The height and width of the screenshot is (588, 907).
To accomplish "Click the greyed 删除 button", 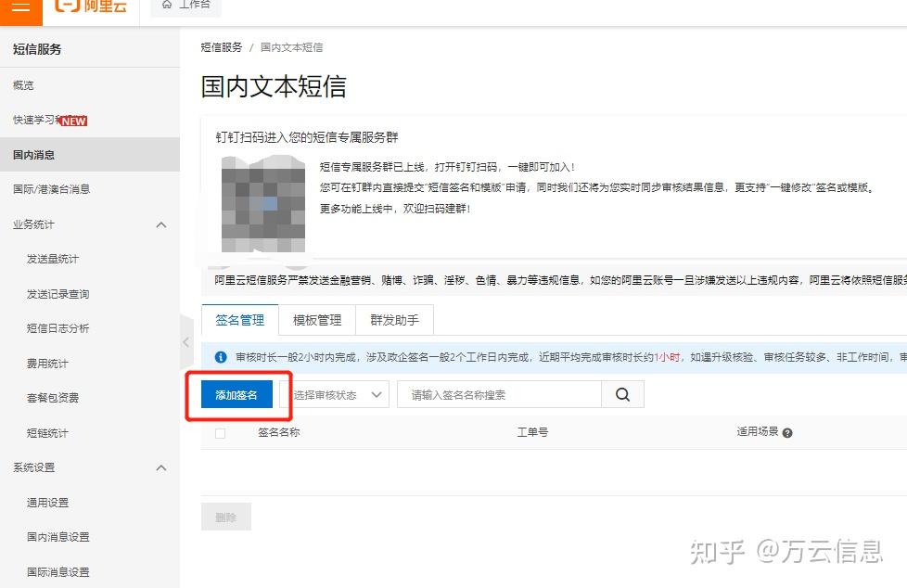I will [226, 518].
